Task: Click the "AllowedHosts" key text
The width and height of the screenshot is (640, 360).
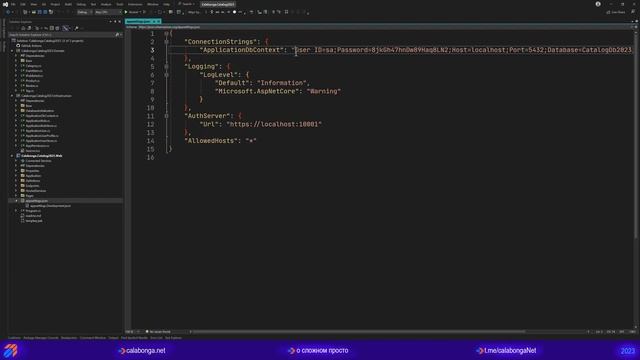Action: [211, 141]
